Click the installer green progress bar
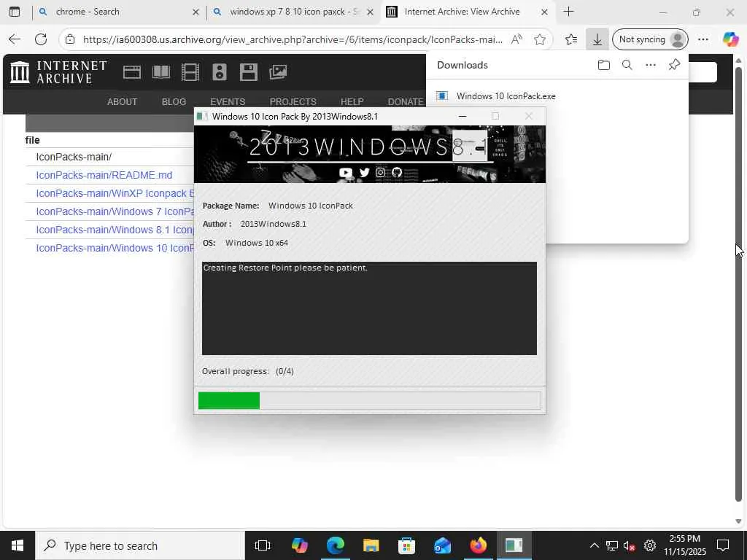The image size is (747, 560). [228, 400]
